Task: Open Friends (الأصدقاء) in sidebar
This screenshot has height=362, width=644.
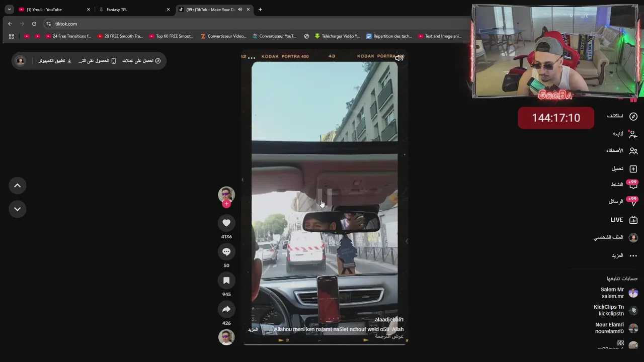Action: coord(622,150)
